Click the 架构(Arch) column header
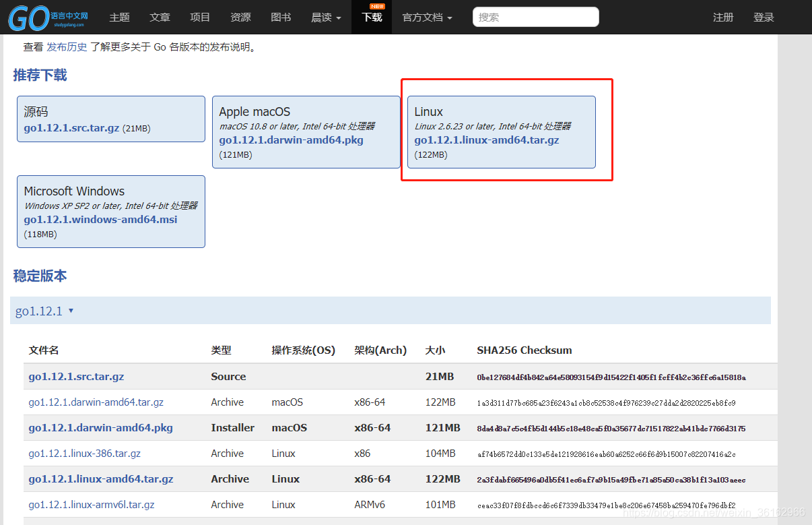The height and width of the screenshot is (525, 812). pos(380,350)
